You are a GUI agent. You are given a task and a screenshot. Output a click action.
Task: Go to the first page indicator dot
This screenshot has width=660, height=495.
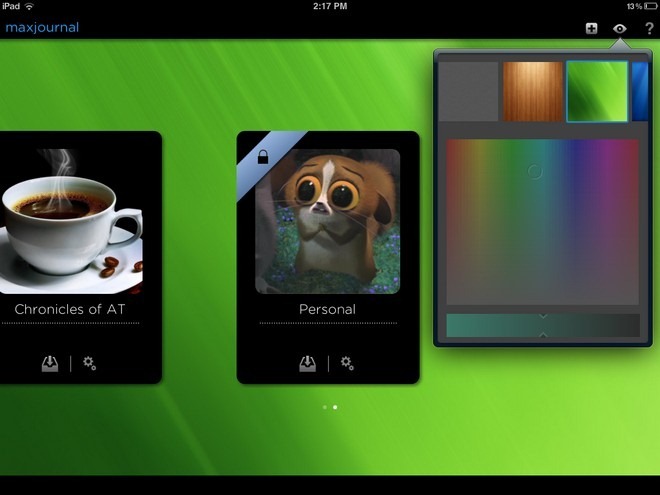coord(325,407)
